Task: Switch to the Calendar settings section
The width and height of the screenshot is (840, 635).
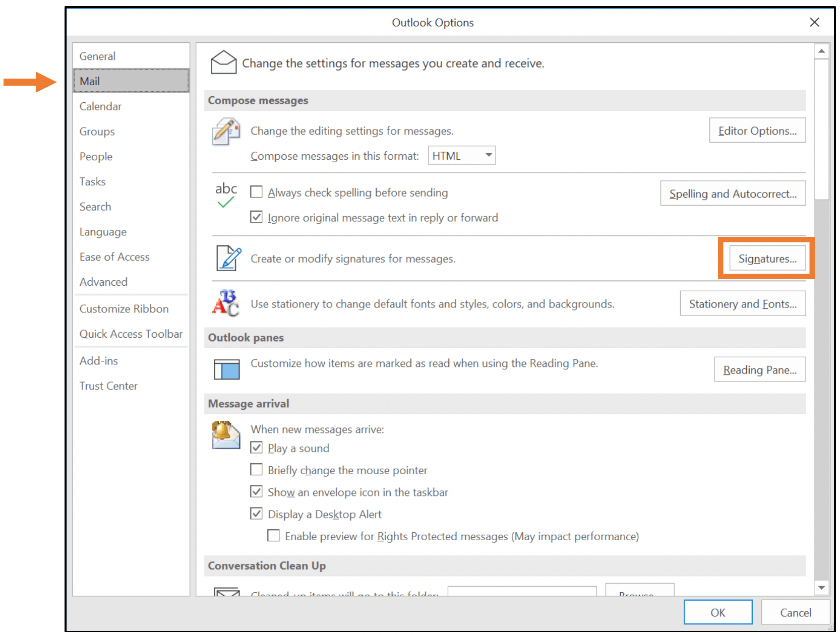Action: coord(100,106)
